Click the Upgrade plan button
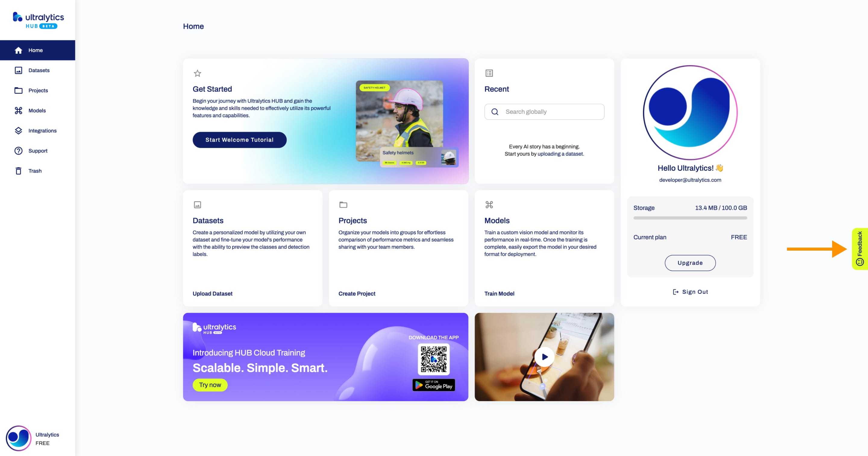 [690, 262]
